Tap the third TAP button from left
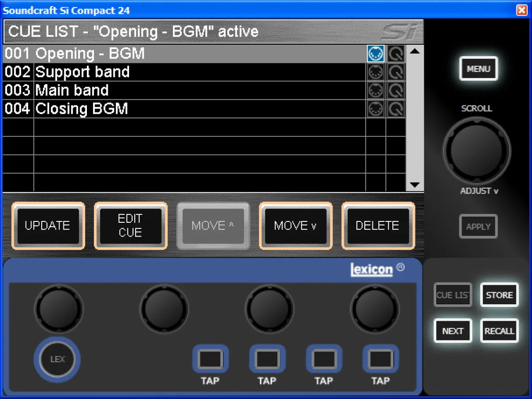Screen dimensions: 532x399 [324, 359]
